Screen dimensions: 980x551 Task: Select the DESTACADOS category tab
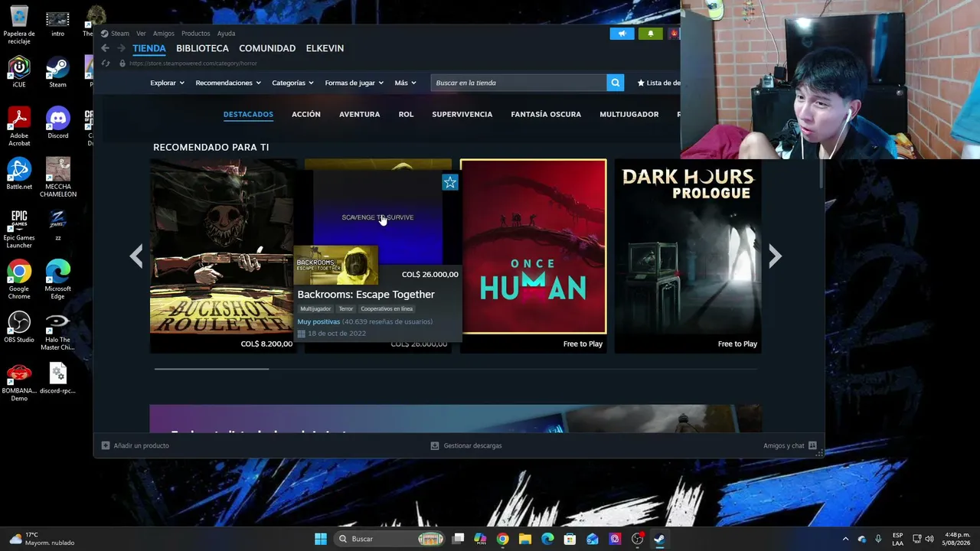click(x=248, y=114)
